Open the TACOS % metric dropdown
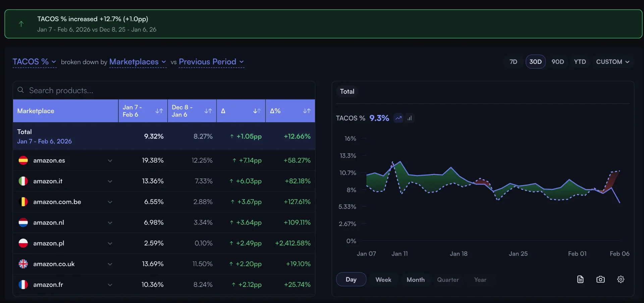The image size is (644, 303). (34, 62)
